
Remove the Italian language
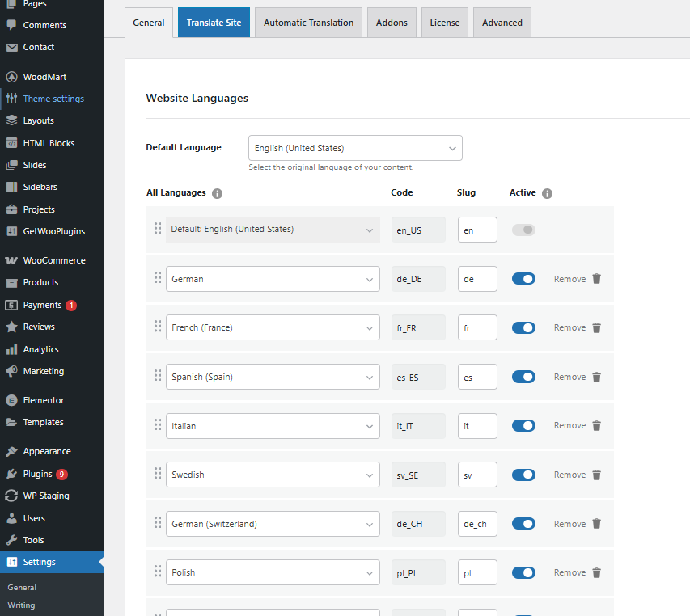point(569,425)
